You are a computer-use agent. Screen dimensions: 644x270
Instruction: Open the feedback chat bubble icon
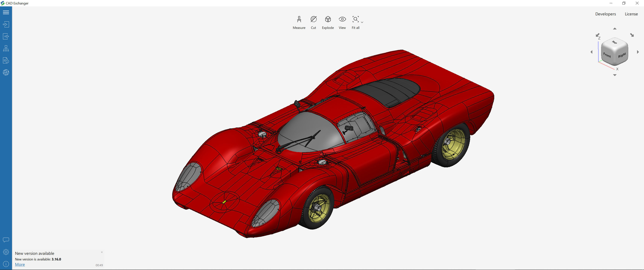[6, 240]
